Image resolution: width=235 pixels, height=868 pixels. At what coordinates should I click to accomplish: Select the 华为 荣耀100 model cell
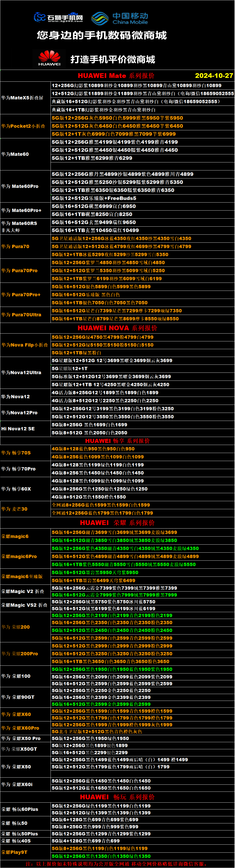coord(26,676)
